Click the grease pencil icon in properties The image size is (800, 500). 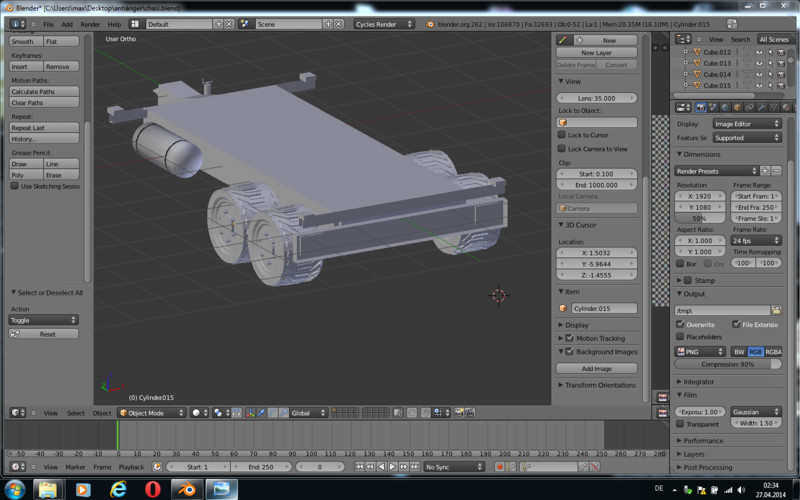pyautogui.click(x=563, y=40)
